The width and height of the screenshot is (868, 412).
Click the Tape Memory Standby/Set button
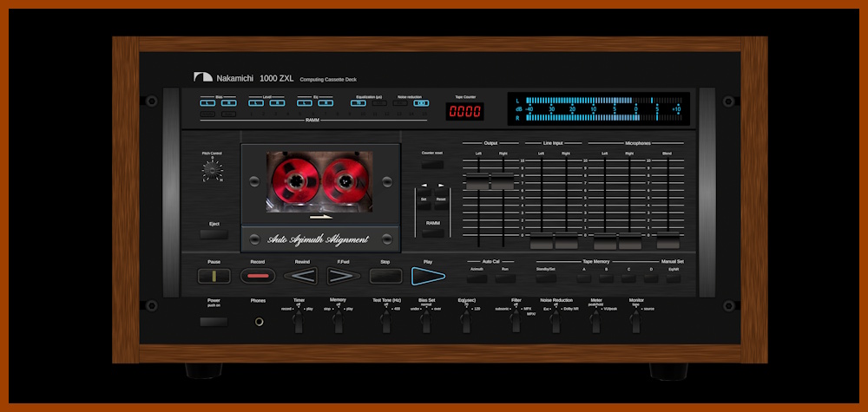click(546, 278)
